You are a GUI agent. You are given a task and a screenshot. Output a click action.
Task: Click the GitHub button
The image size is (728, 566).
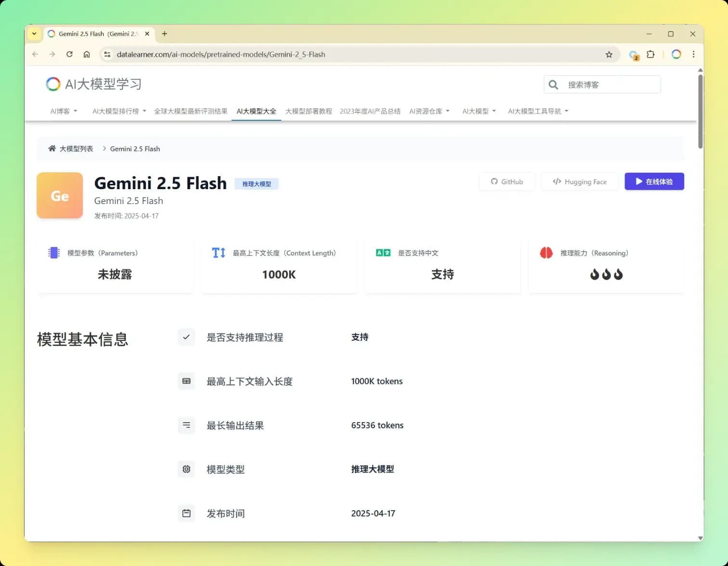507,181
